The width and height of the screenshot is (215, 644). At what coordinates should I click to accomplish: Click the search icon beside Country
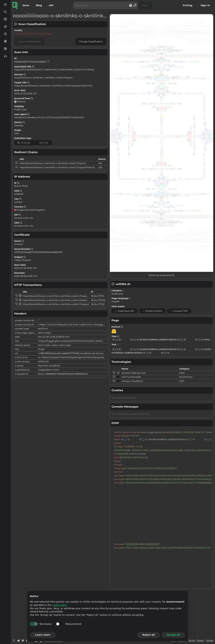click(25, 207)
